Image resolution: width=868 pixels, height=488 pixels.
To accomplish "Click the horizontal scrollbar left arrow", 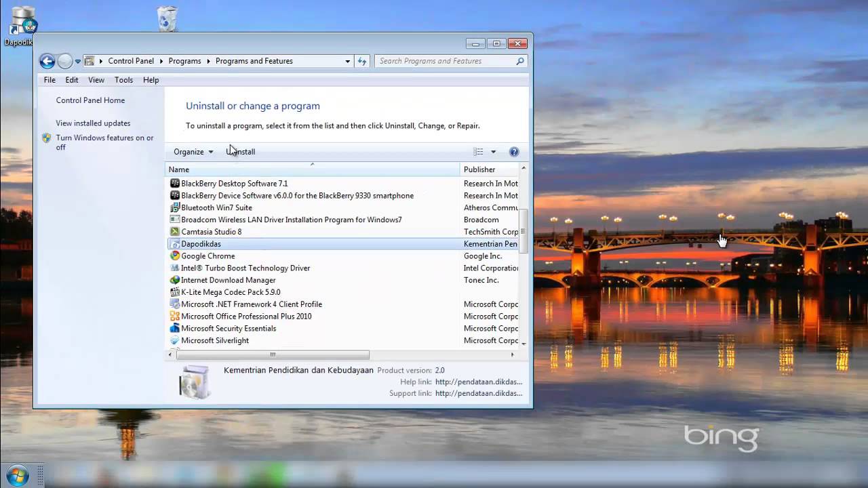I will pos(172,354).
